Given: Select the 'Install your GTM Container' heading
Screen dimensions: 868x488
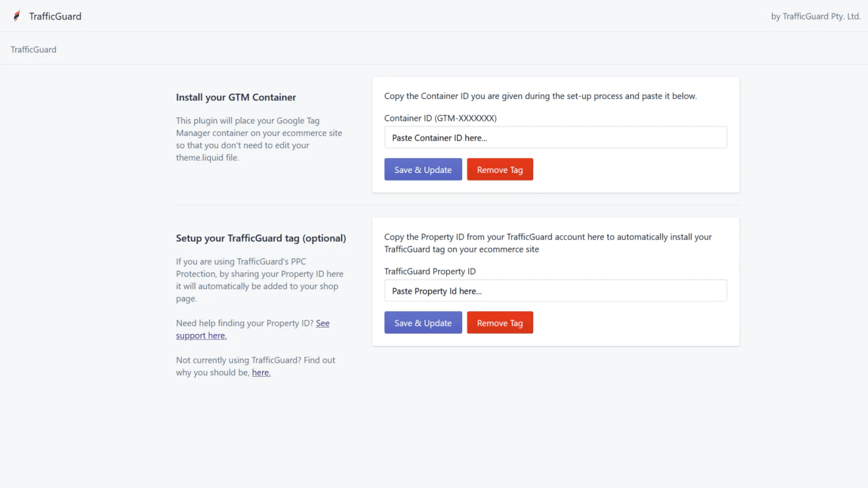Looking at the screenshot, I should (235, 97).
